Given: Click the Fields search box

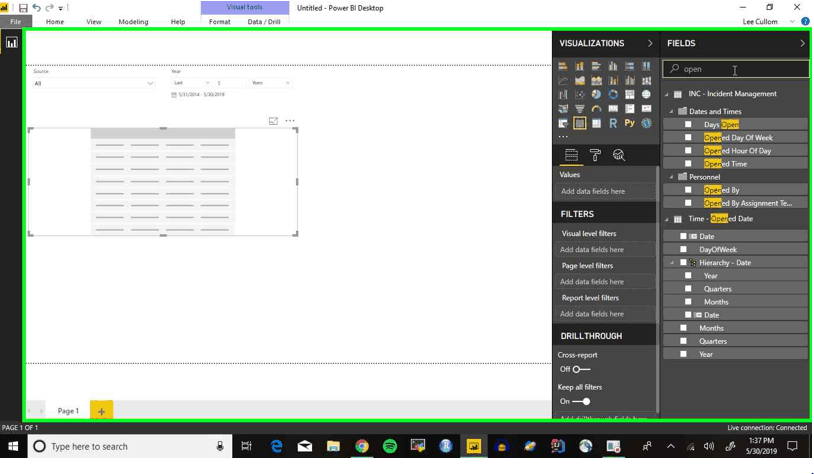Looking at the screenshot, I should pyautogui.click(x=736, y=69).
